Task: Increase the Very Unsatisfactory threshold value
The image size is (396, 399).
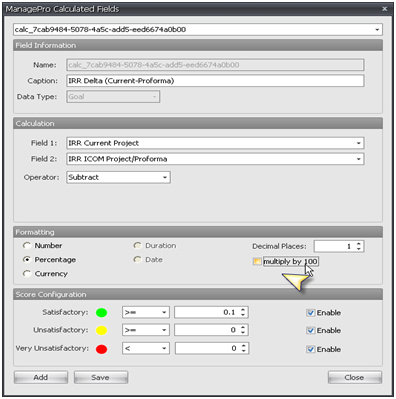Action: coord(244,346)
